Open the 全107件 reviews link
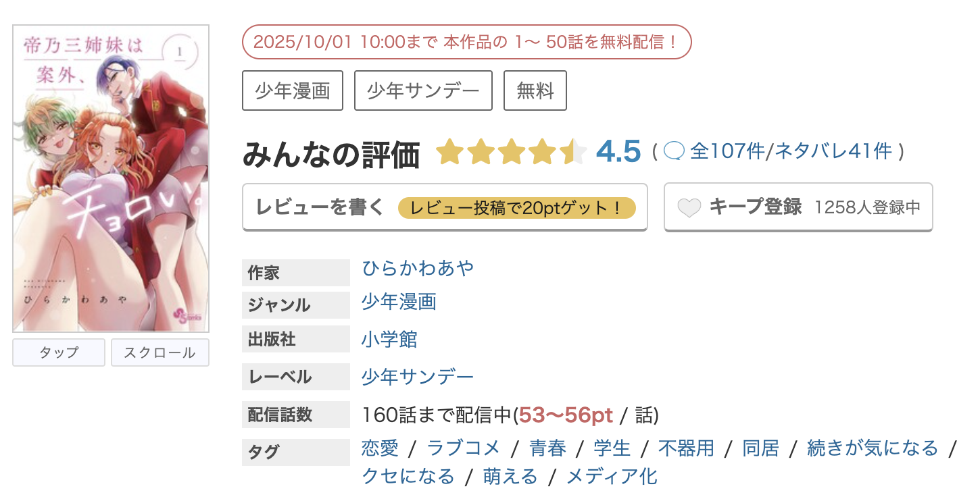Image resolution: width=980 pixels, height=501 pixels. 727,151
